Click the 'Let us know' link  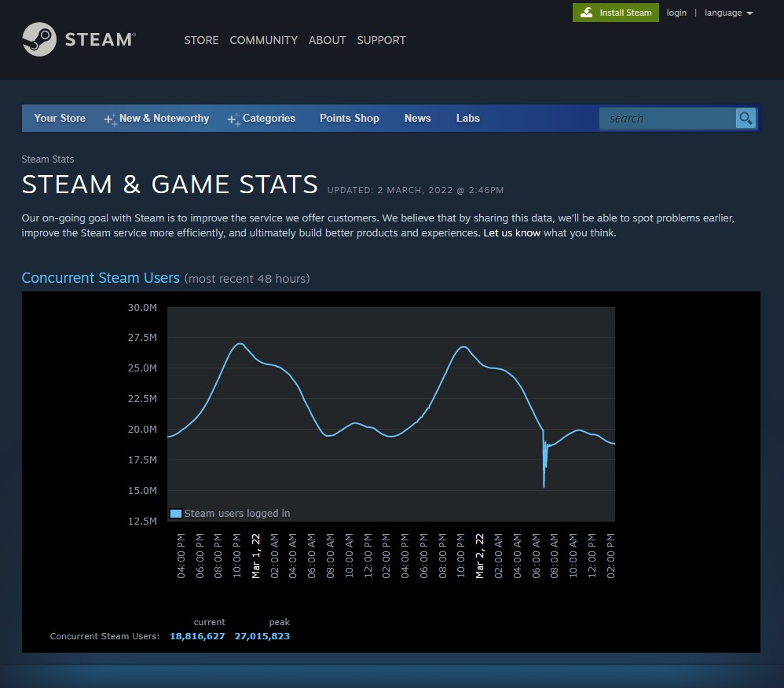511,233
